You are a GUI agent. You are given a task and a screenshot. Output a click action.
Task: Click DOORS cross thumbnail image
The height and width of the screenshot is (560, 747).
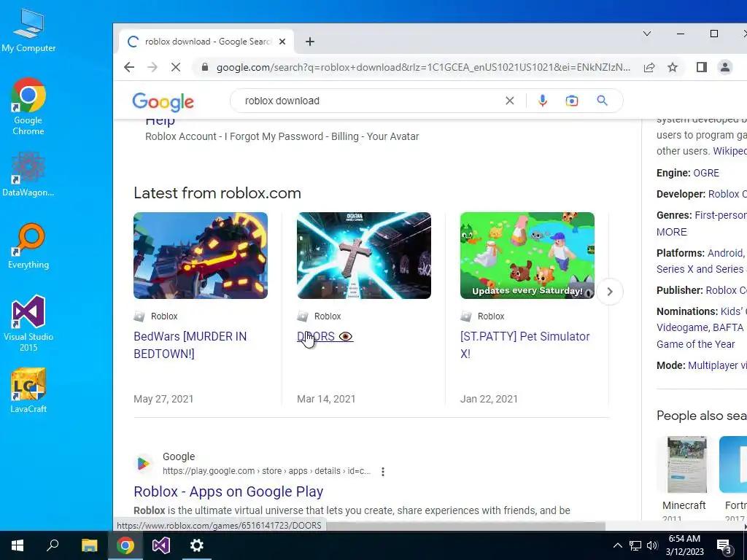(364, 256)
